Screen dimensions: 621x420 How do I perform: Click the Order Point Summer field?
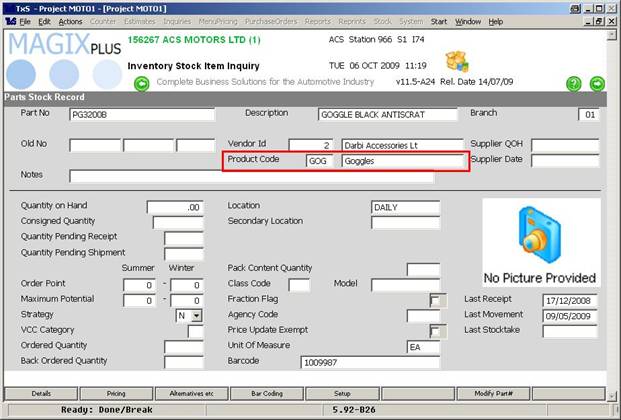pos(139,285)
